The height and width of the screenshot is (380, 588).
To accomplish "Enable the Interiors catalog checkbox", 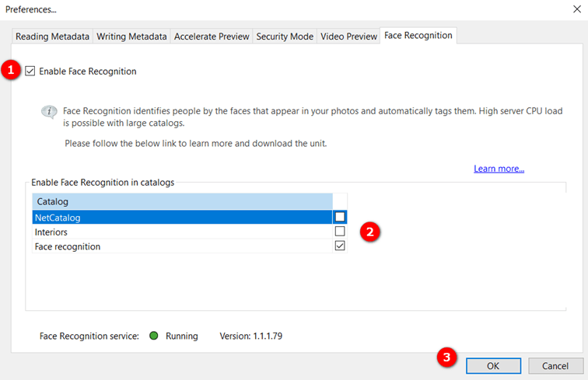I will point(340,232).
